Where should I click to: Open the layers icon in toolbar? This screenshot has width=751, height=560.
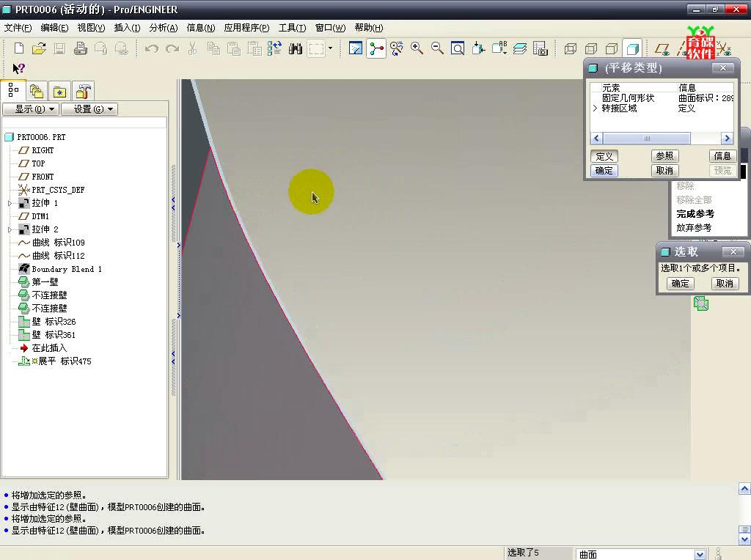click(x=520, y=48)
